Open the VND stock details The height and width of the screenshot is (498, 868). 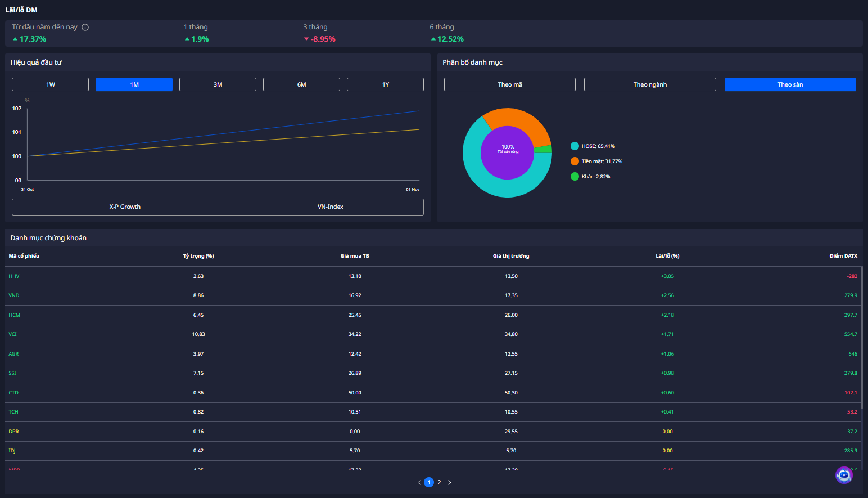click(13, 295)
